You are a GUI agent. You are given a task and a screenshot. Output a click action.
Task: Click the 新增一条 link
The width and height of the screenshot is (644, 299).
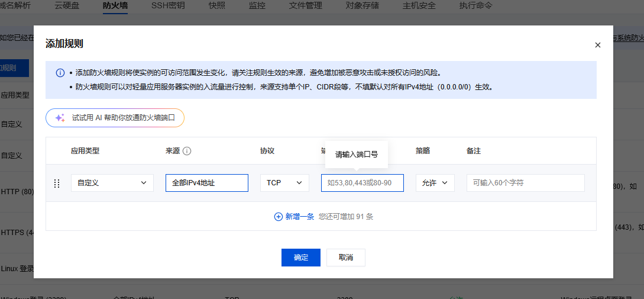[300, 216]
